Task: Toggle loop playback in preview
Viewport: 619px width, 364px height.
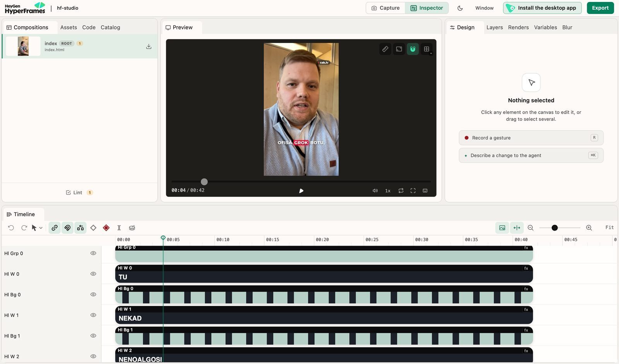Action: [x=401, y=191]
